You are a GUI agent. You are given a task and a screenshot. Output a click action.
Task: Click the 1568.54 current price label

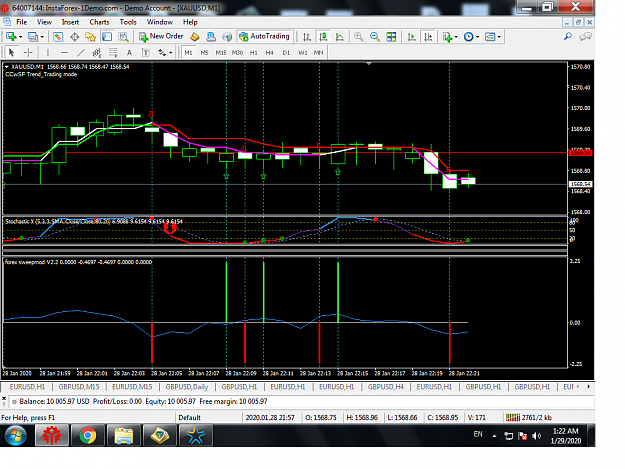(x=580, y=184)
